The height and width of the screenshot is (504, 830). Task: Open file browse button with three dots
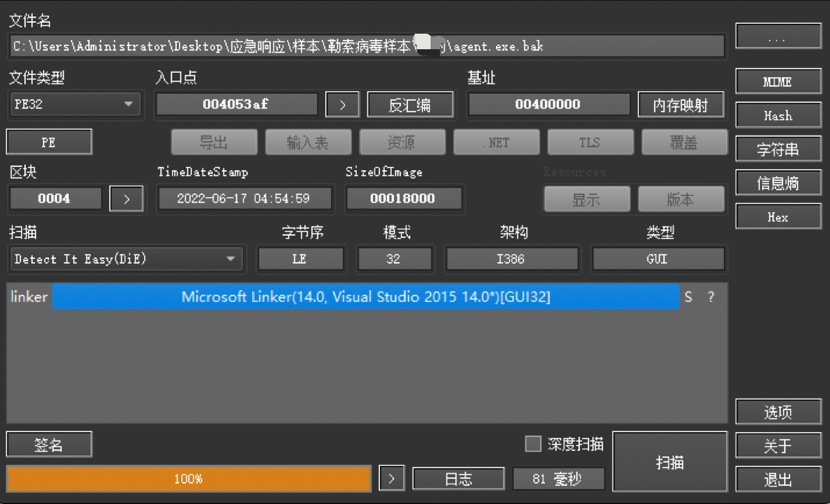tap(777, 36)
